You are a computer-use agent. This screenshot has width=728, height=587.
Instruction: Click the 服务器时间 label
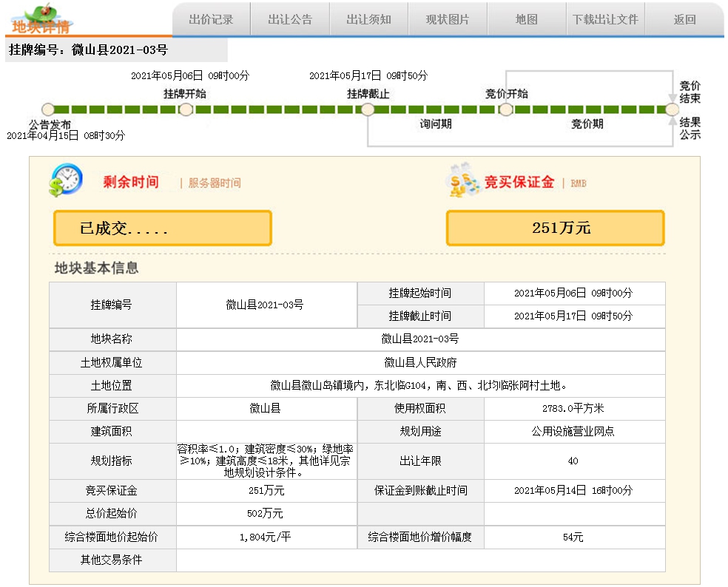point(215,183)
